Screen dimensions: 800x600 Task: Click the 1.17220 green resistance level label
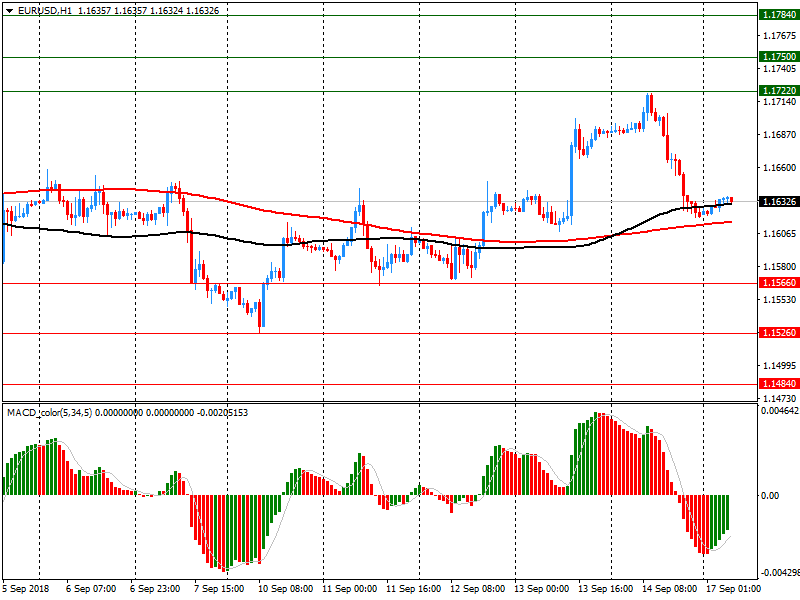(779, 90)
